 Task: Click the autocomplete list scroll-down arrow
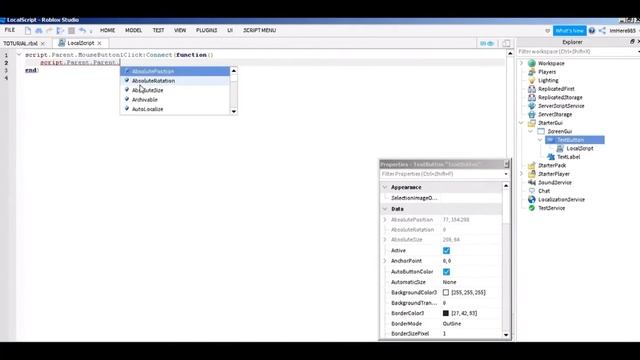pyautogui.click(x=234, y=111)
